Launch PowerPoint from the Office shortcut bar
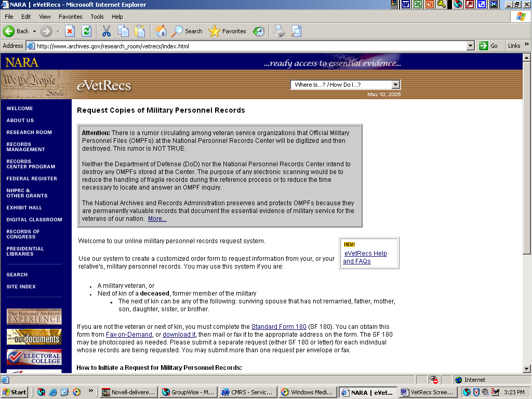Screen dimensions: 532x399 [430, 4]
